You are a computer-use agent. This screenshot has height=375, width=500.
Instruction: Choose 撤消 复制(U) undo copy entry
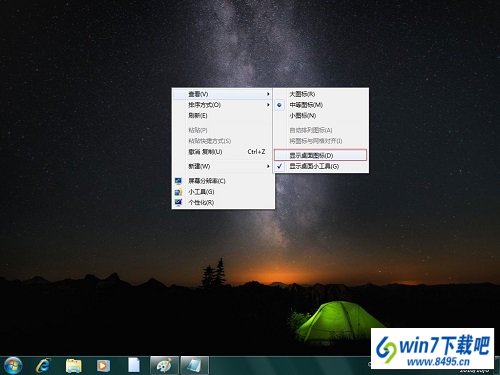[223, 152]
